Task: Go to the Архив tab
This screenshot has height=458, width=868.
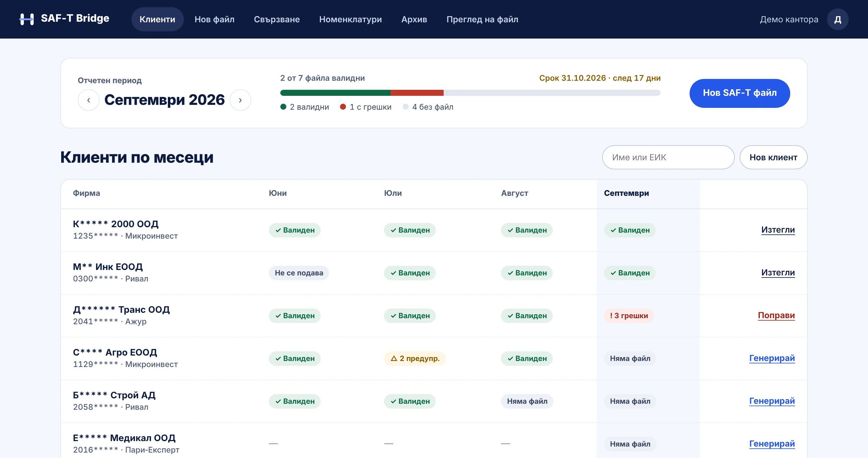Action: (x=414, y=19)
